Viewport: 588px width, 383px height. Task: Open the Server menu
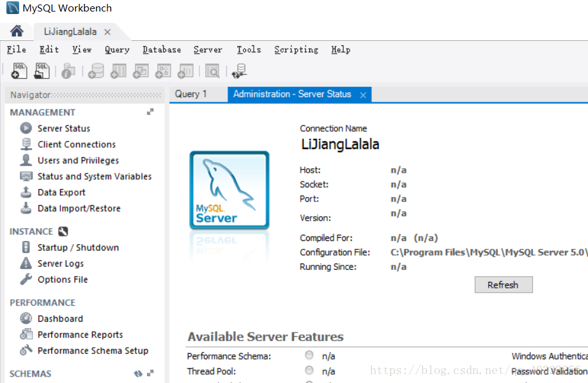208,49
